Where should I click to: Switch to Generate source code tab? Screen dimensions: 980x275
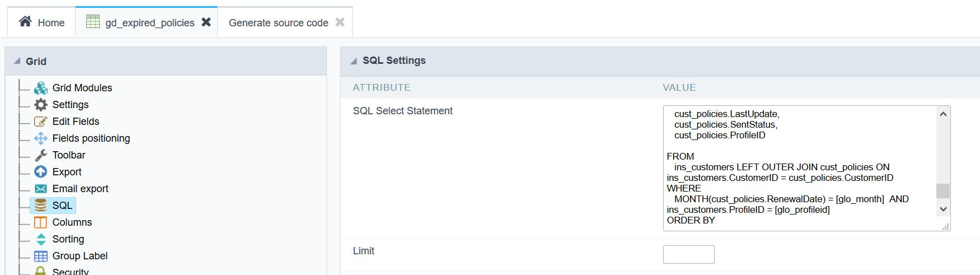[278, 23]
